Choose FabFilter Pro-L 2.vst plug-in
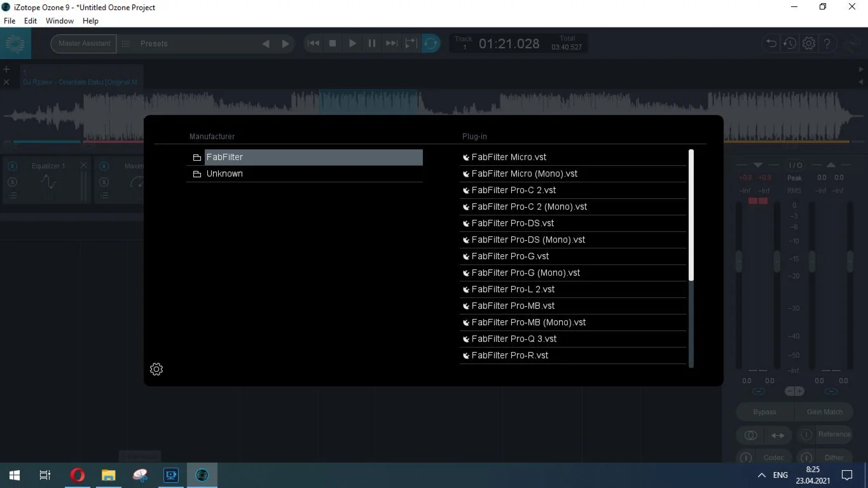Image resolution: width=868 pixels, height=488 pixels. 573,289
